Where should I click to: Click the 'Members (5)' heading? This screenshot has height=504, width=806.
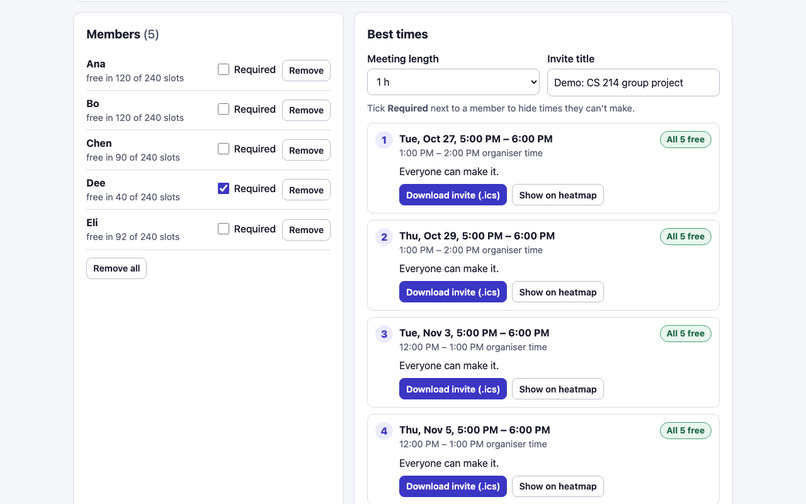point(122,34)
